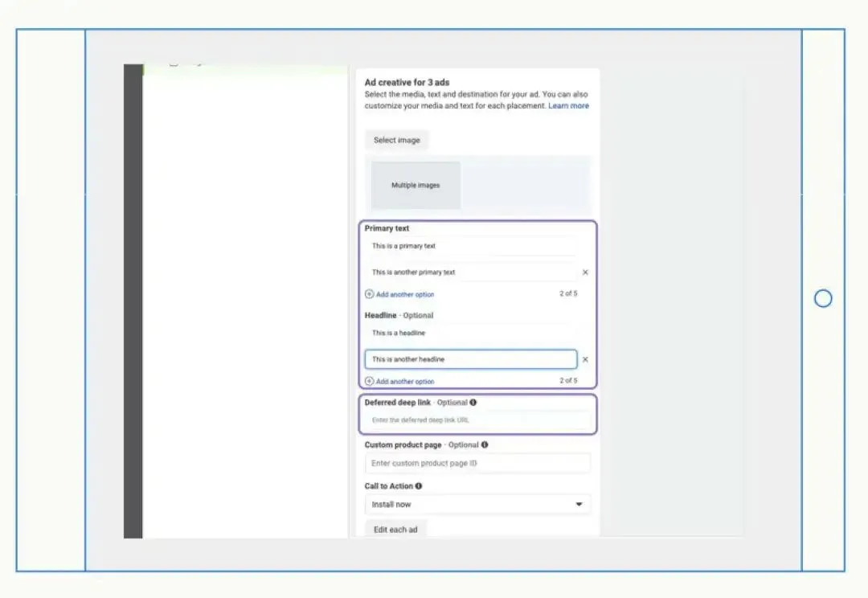868x598 pixels.
Task: Open the Learn more link
Action: click(568, 106)
